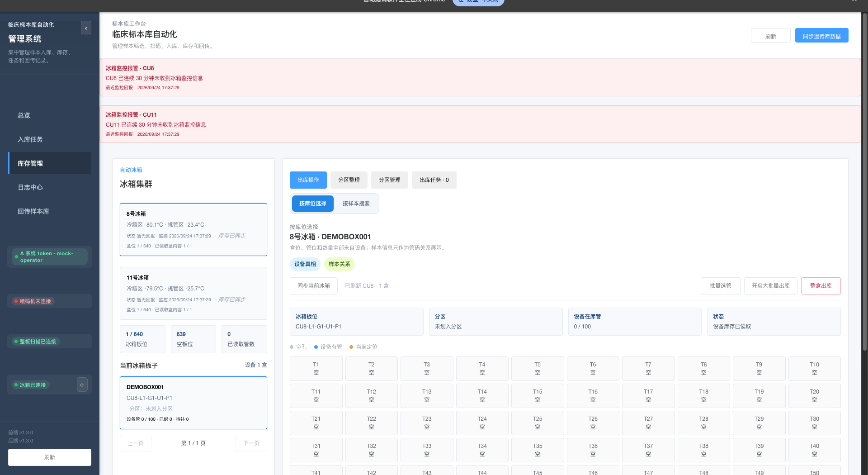Navigate to 回传样本库 in the sidebar
Viewport: 868px width, 475px height.
(50, 211)
